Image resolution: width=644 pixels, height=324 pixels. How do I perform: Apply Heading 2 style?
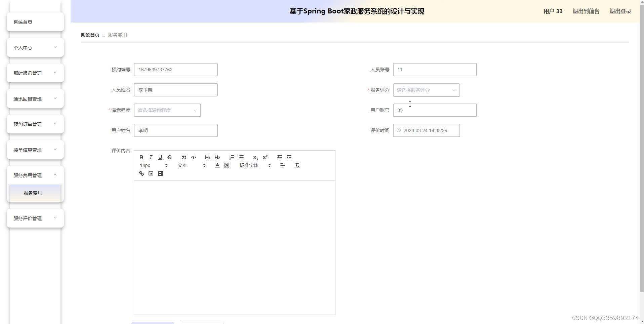217,157
